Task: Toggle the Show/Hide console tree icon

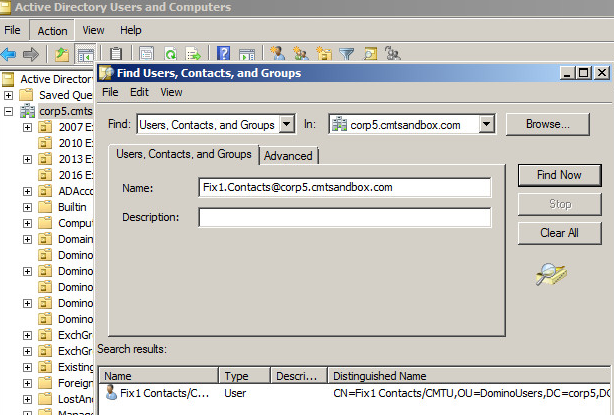Action: coord(86,54)
